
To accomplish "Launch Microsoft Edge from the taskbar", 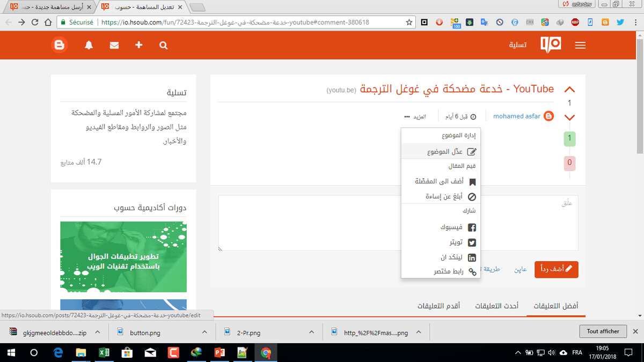I will 58,353.
